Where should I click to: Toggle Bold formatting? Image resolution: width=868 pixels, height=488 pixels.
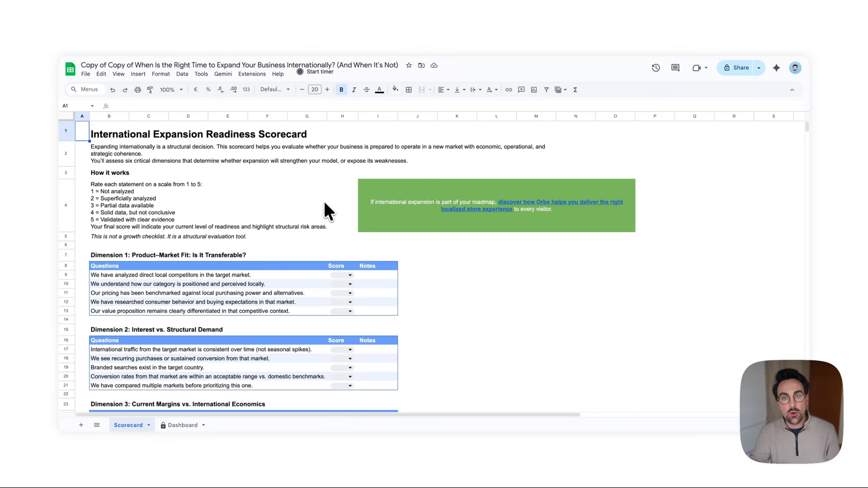341,90
